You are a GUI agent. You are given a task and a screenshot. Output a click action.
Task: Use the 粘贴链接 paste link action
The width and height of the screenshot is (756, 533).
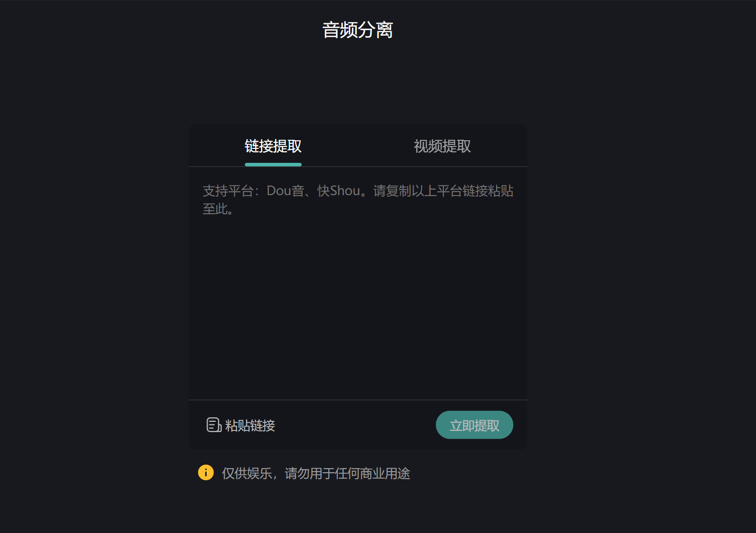tap(241, 425)
